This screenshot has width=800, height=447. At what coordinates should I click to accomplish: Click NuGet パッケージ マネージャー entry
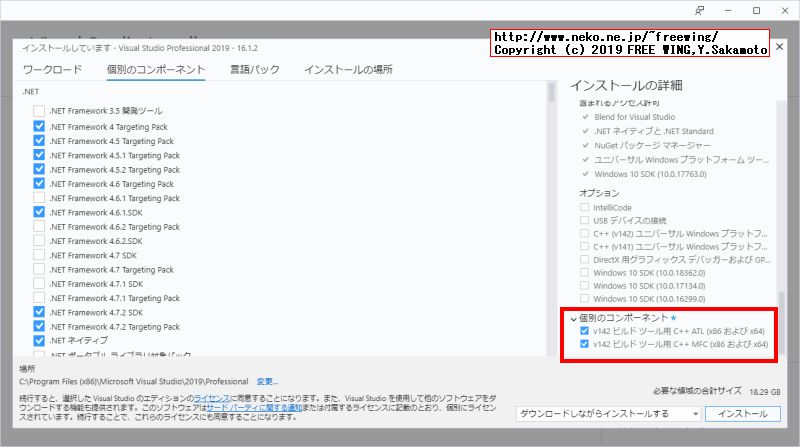pyautogui.click(x=652, y=145)
